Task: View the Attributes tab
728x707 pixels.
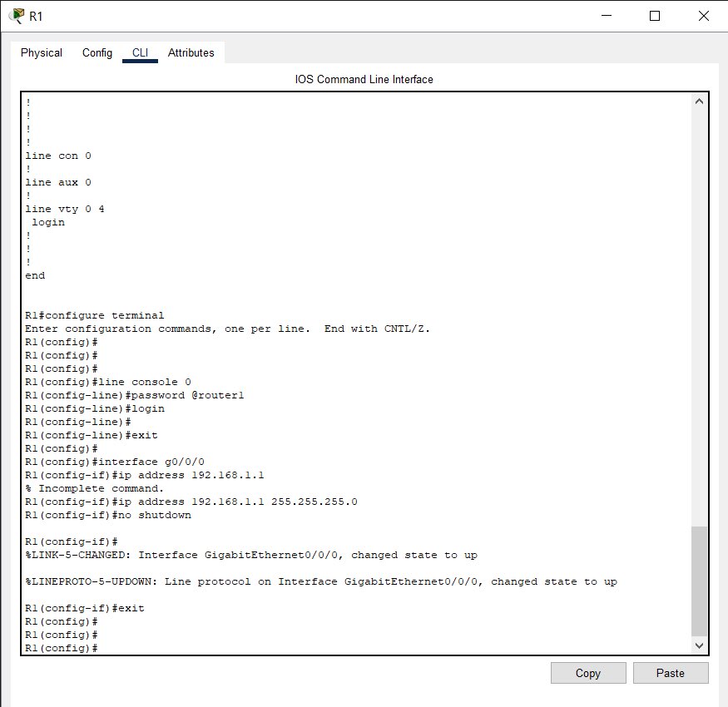Action: 191,52
